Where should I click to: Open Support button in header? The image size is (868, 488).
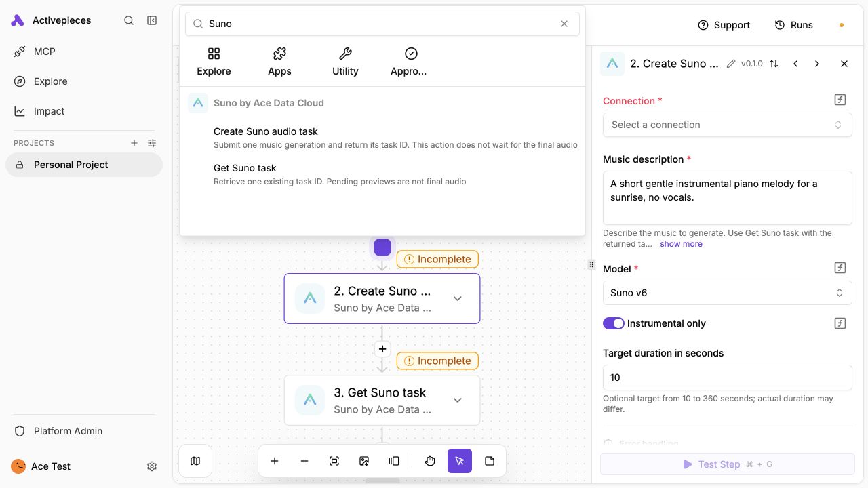click(x=724, y=25)
